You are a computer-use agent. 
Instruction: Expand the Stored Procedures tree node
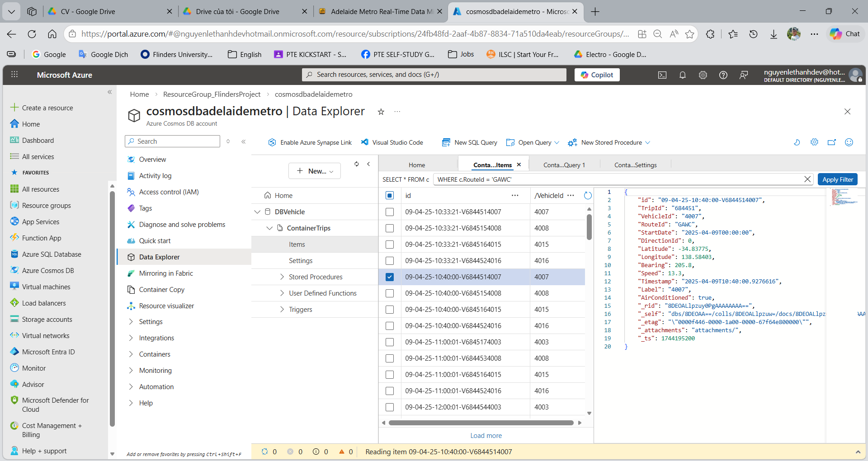click(282, 277)
